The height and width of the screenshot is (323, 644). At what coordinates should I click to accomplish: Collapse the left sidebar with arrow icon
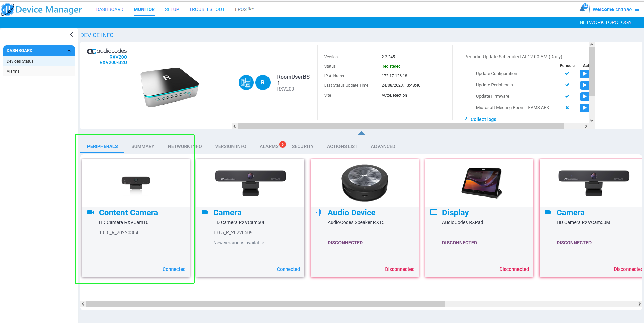(x=71, y=34)
